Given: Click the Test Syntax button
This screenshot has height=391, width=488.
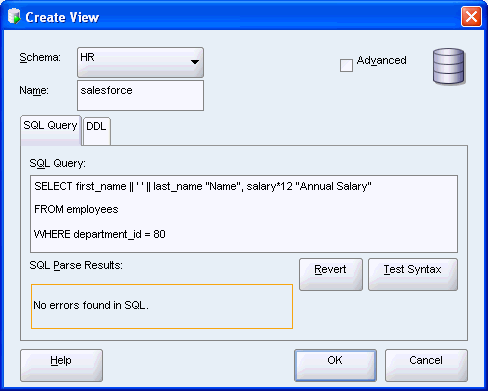Looking at the screenshot, I should coord(413,274).
